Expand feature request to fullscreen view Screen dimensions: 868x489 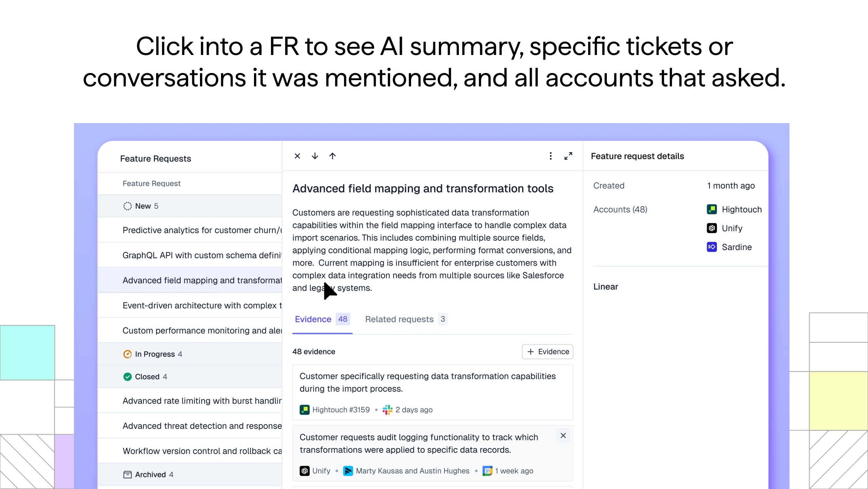tap(569, 156)
